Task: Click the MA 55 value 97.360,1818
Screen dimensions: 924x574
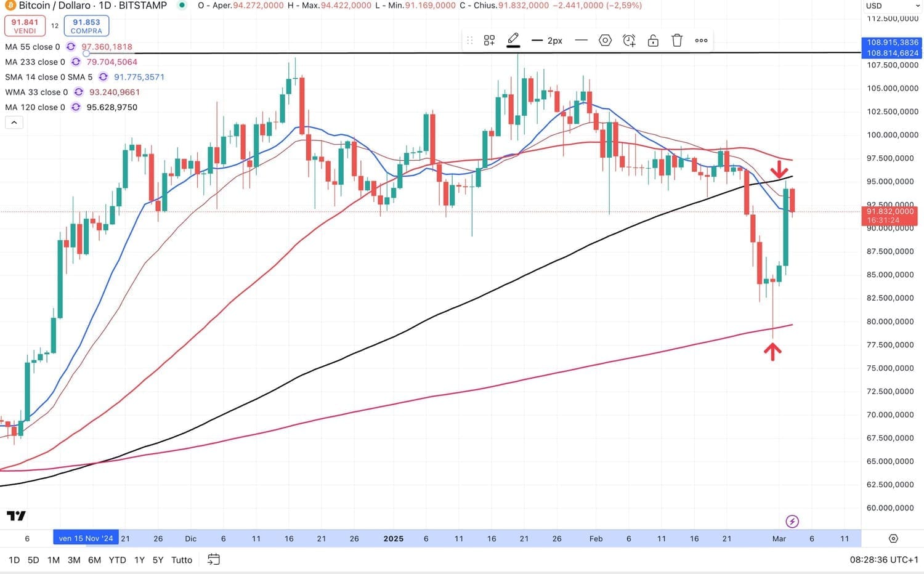Action: pos(107,47)
